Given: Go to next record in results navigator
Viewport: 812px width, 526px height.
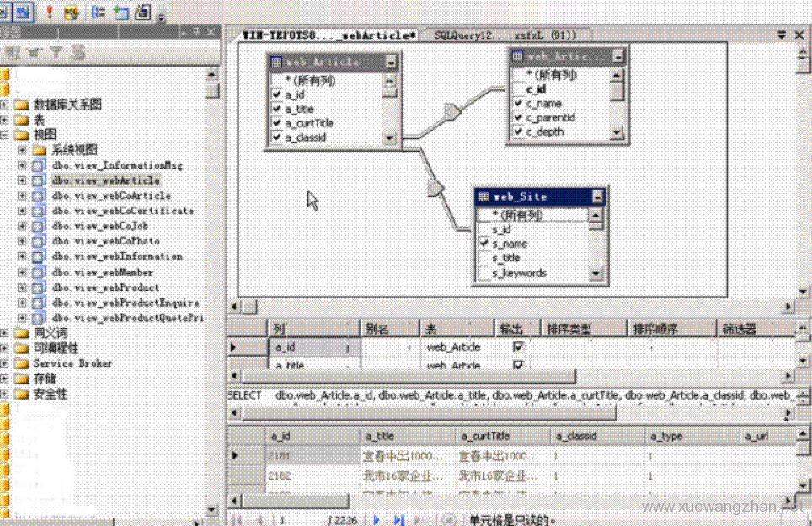Looking at the screenshot, I should (377, 520).
